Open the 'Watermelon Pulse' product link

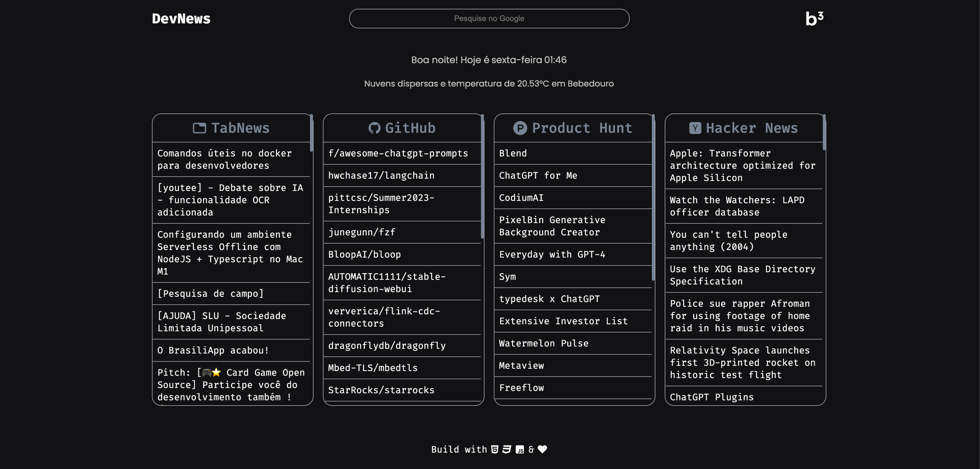(x=543, y=343)
